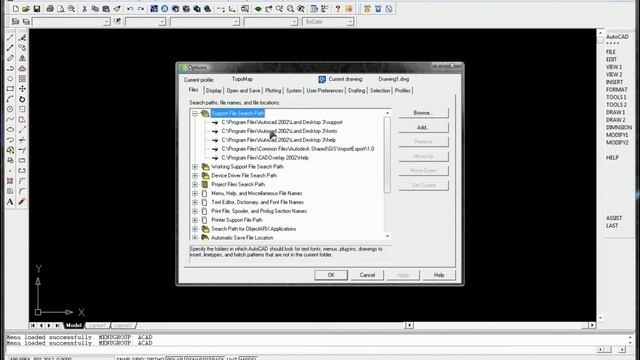This screenshot has width=640, height=360.
Task: Switch to the Selection tab
Action: click(380, 91)
